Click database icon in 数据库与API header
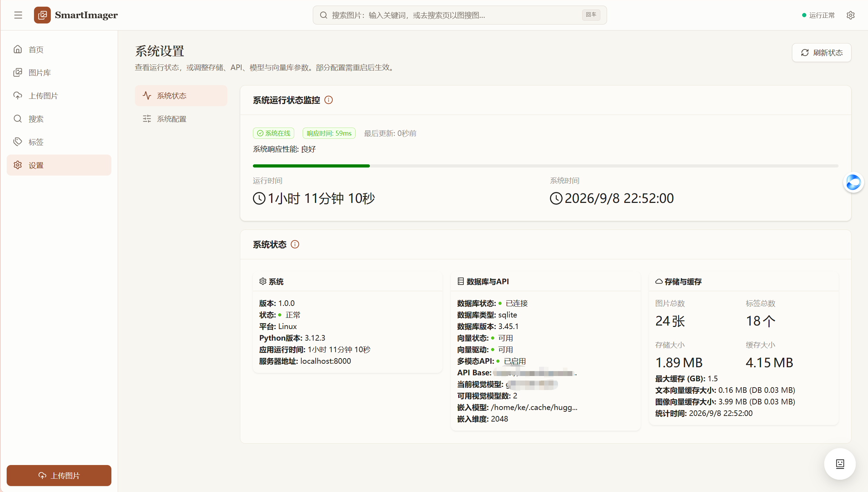Image resolution: width=868 pixels, height=492 pixels. coord(461,281)
